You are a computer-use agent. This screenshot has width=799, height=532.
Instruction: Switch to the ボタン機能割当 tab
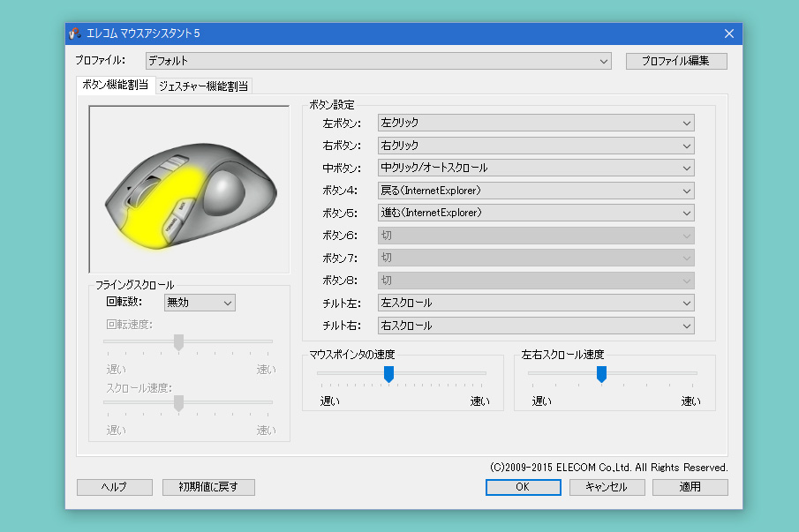115,85
